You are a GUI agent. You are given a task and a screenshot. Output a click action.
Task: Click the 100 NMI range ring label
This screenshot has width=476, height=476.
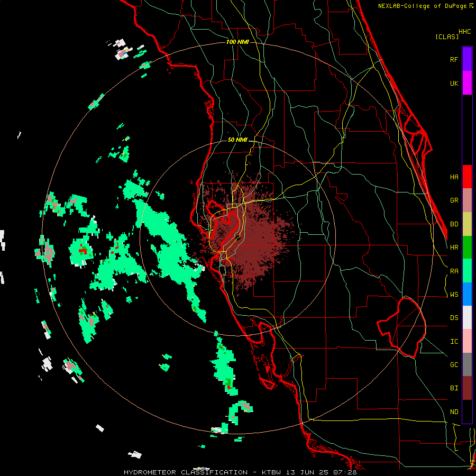[x=237, y=42]
